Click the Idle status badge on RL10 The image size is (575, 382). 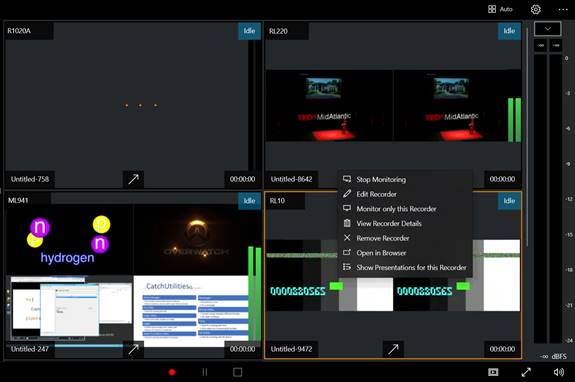point(509,201)
